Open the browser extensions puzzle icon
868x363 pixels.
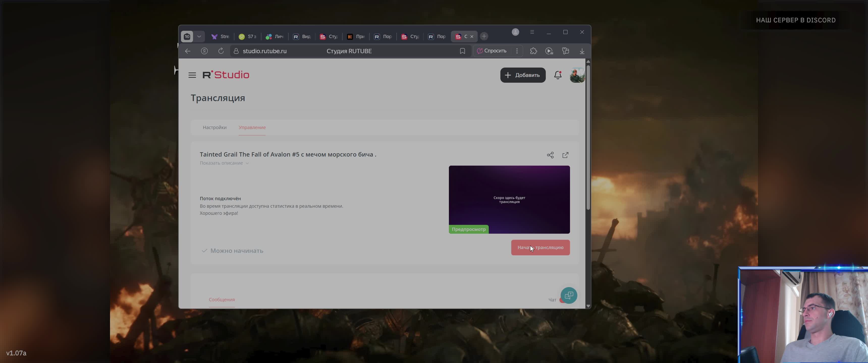coord(533,51)
